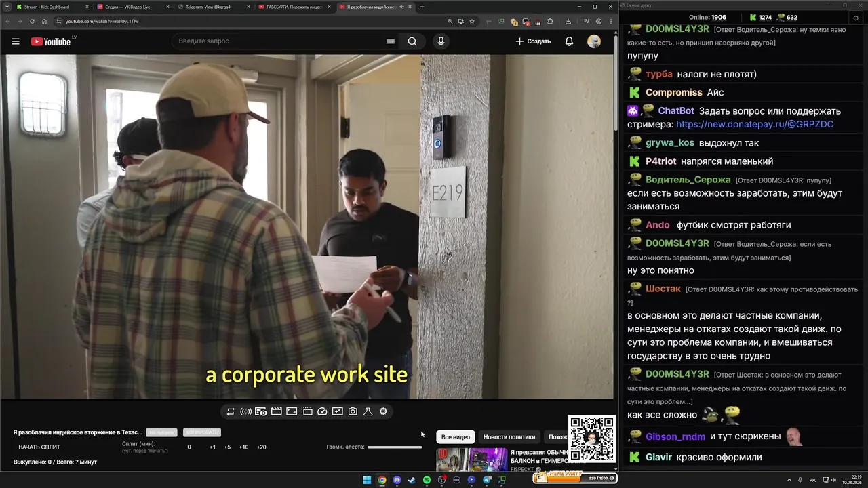
Task: Open the Windows Start menu
Action: pos(367,480)
